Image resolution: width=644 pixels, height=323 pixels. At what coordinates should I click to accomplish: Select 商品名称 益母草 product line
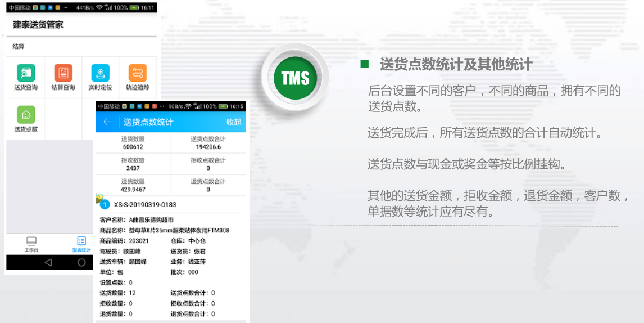[164, 230]
